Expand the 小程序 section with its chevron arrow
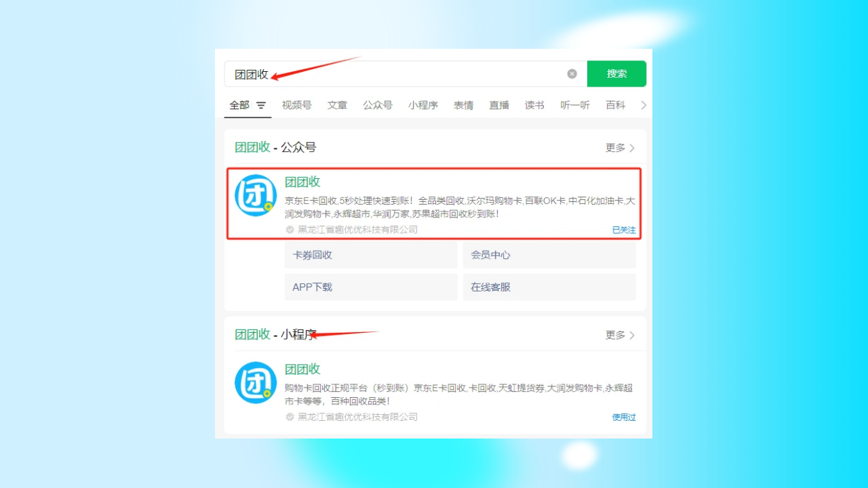Image resolution: width=868 pixels, height=488 pixels. point(632,335)
